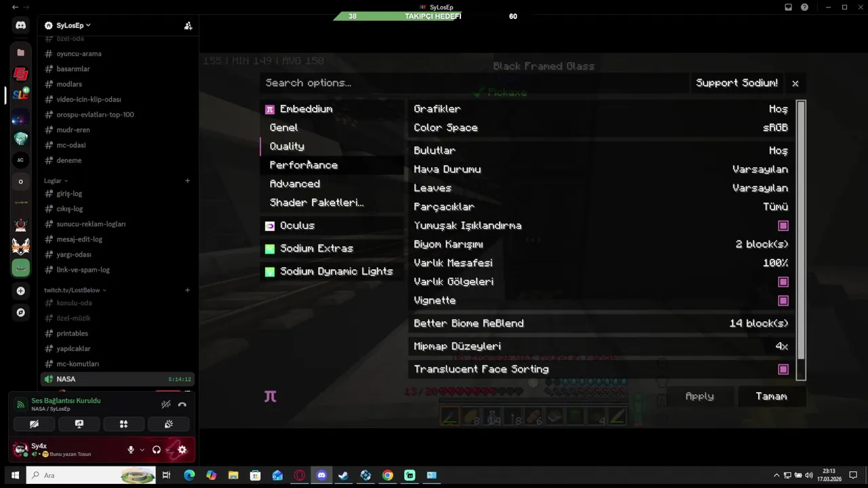Deafen with headphone icon in user panel
Viewport: 868px width, 488px height.
tap(157, 449)
